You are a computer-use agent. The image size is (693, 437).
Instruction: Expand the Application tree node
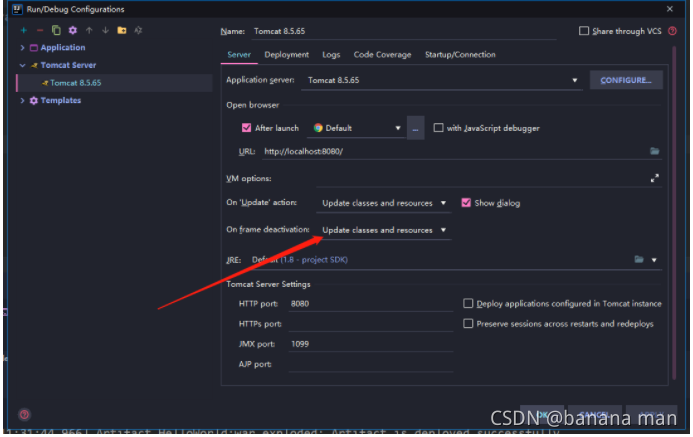tap(22, 48)
